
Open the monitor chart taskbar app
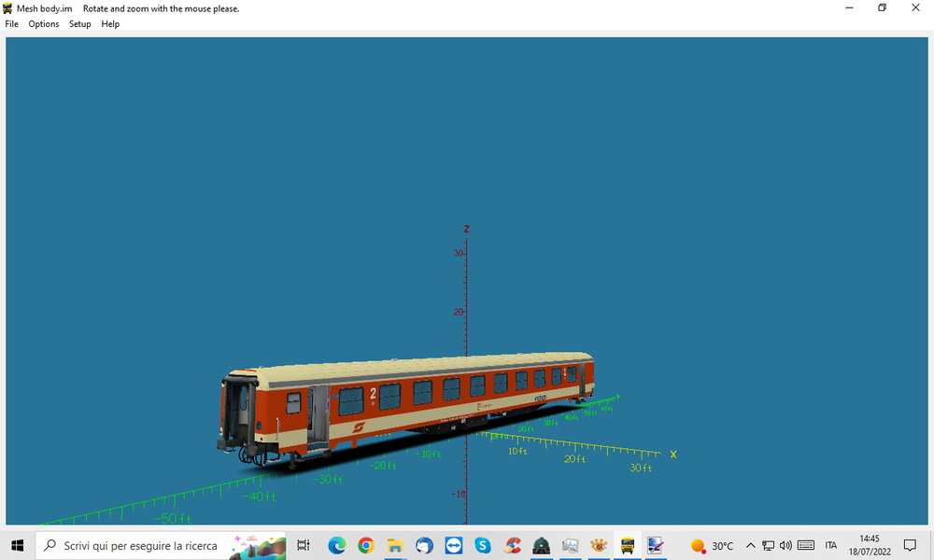[x=570, y=545]
